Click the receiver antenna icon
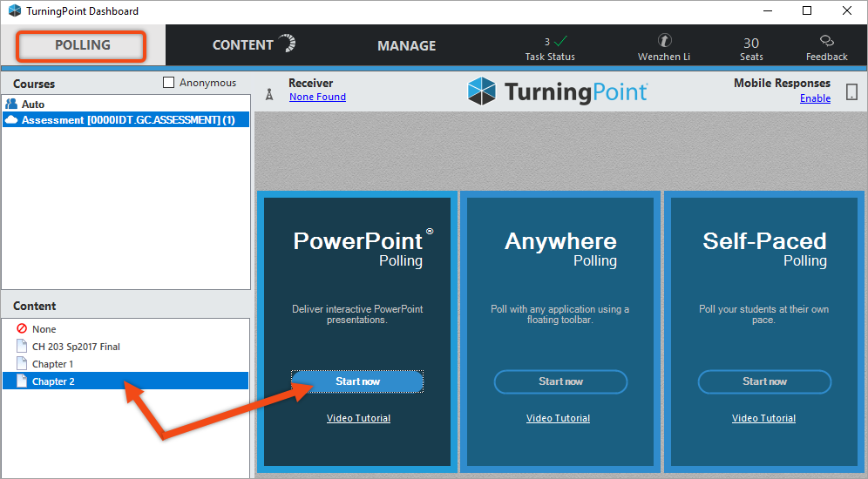 [x=269, y=94]
